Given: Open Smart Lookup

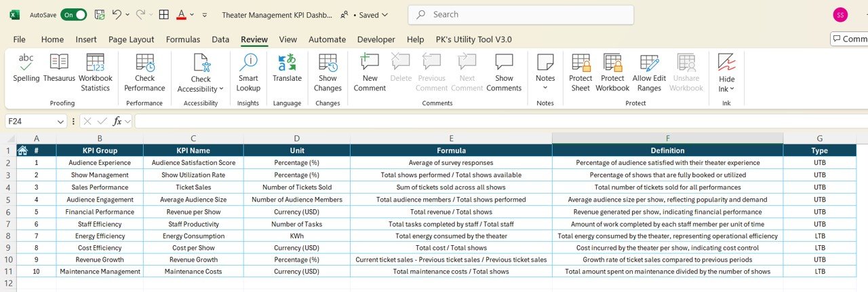Looking at the screenshot, I should tap(248, 73).
